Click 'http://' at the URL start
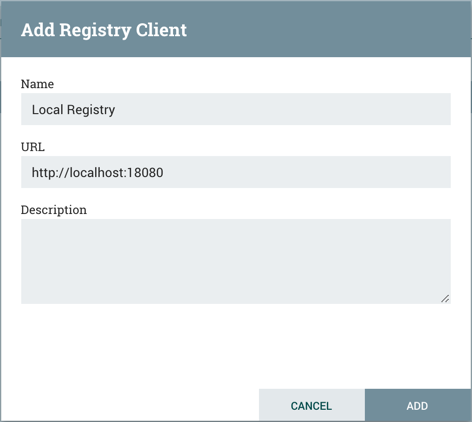 [50, 173]
